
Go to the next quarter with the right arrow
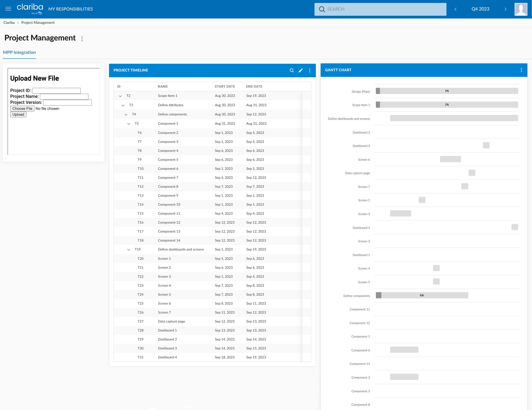tap(505, 9)
